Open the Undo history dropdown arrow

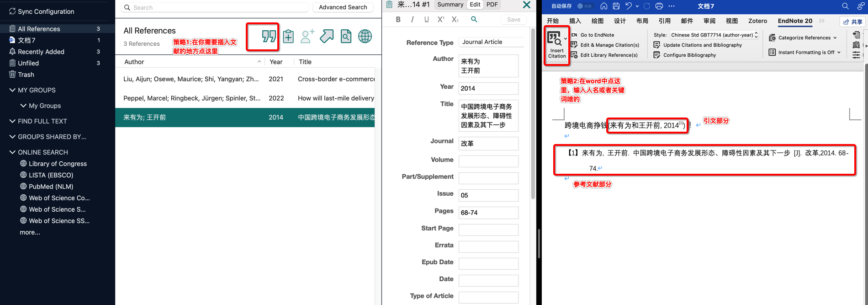(637, 6)
